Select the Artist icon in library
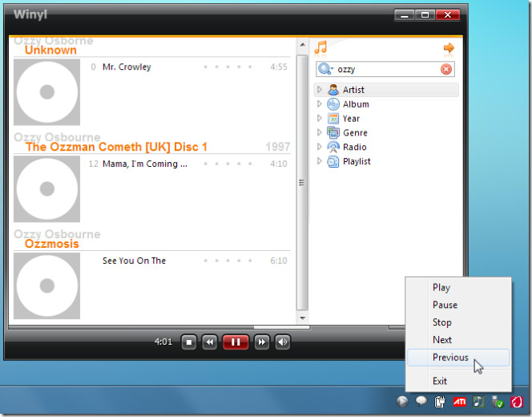 pos(333,90)
